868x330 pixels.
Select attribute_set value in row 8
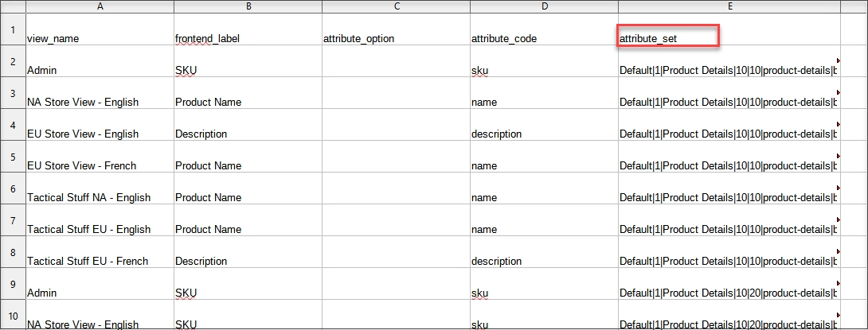tap(729, 251)
